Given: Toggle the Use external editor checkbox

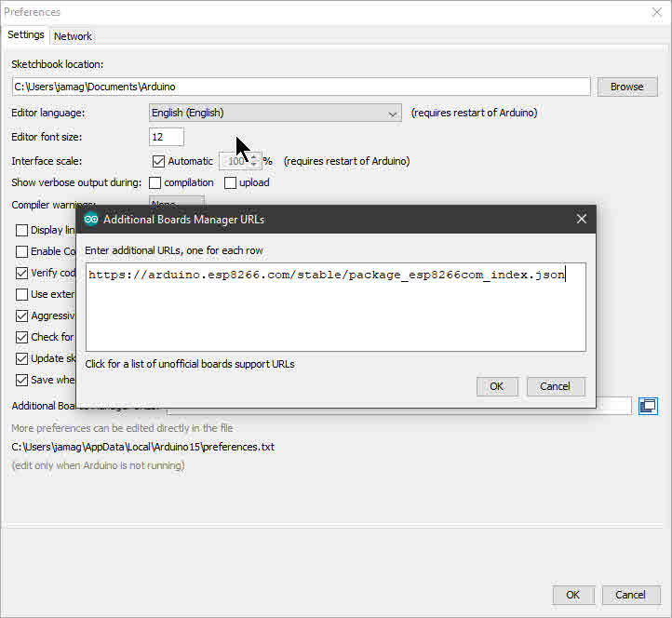Looking at the screenshot, I should 21,294.
